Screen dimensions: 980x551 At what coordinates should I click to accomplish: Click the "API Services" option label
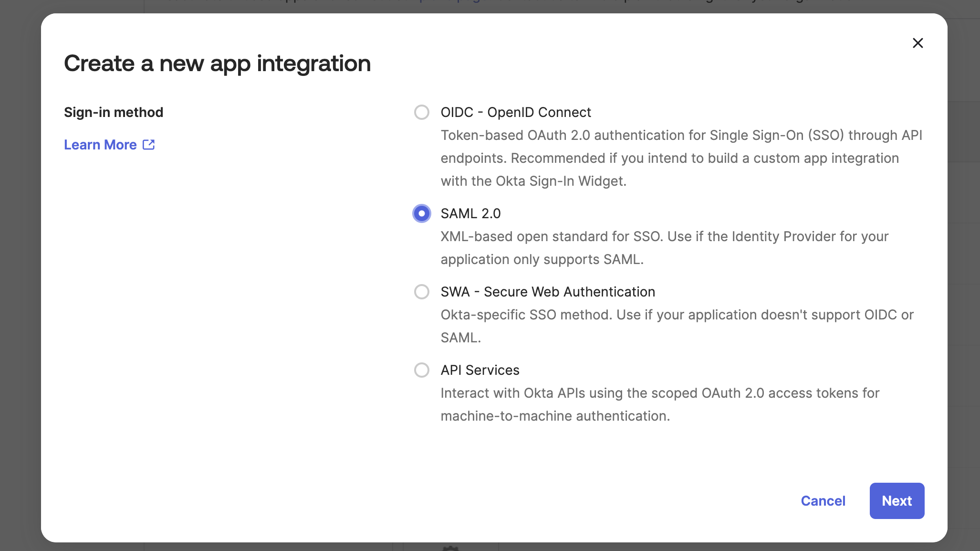click(480, 370)
